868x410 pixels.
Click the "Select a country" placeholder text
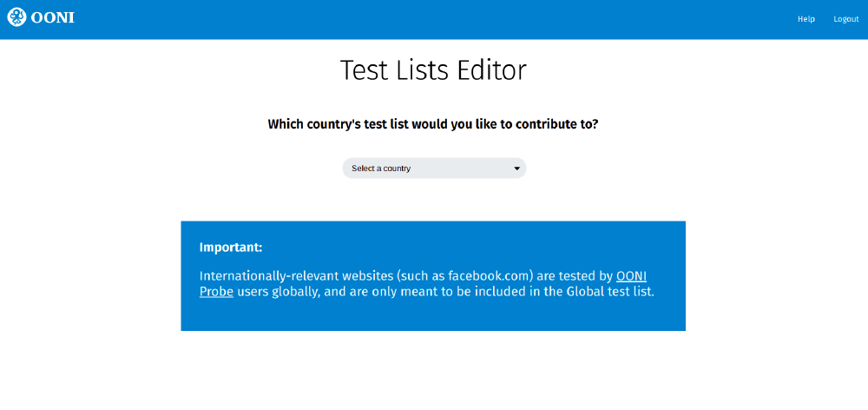click(x=381, y=169)
